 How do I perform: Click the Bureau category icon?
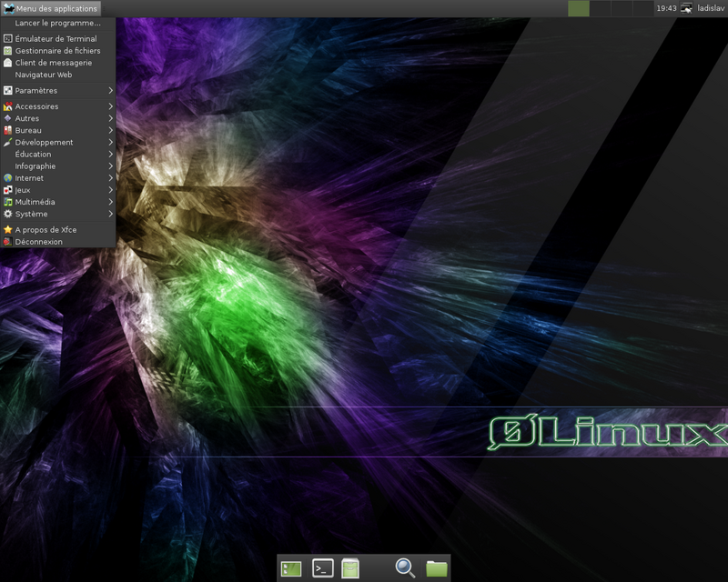click(7, 130)
